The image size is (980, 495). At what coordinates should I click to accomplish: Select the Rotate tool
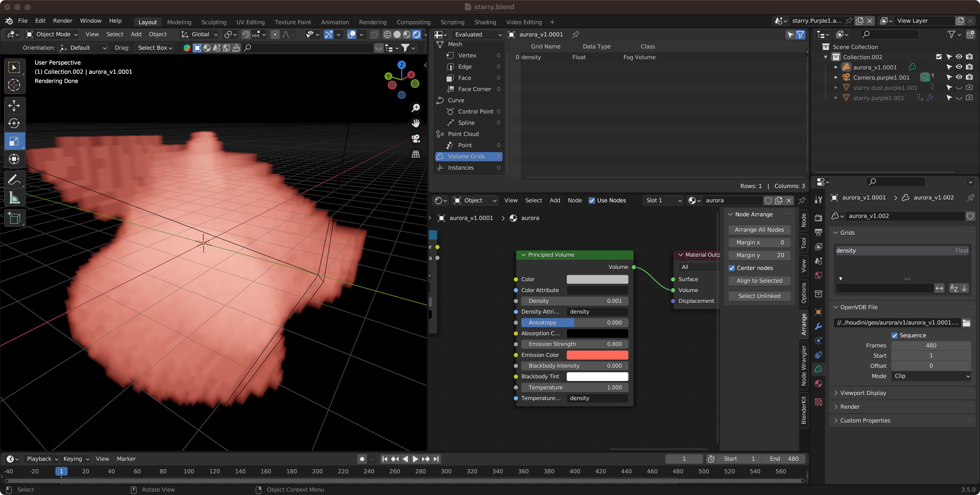click(x=14, y=123)
